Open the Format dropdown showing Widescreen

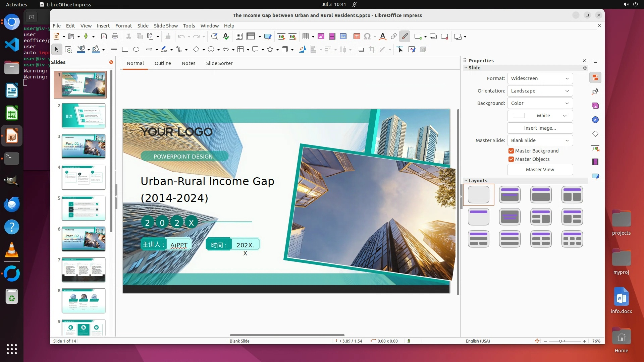[x=540, y=78]
